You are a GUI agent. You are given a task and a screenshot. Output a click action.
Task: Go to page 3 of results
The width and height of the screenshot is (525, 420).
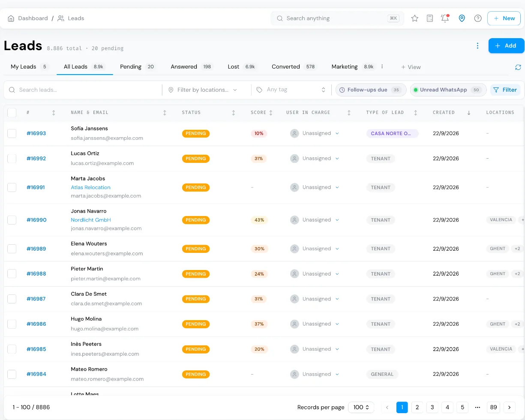click(432, 407)
